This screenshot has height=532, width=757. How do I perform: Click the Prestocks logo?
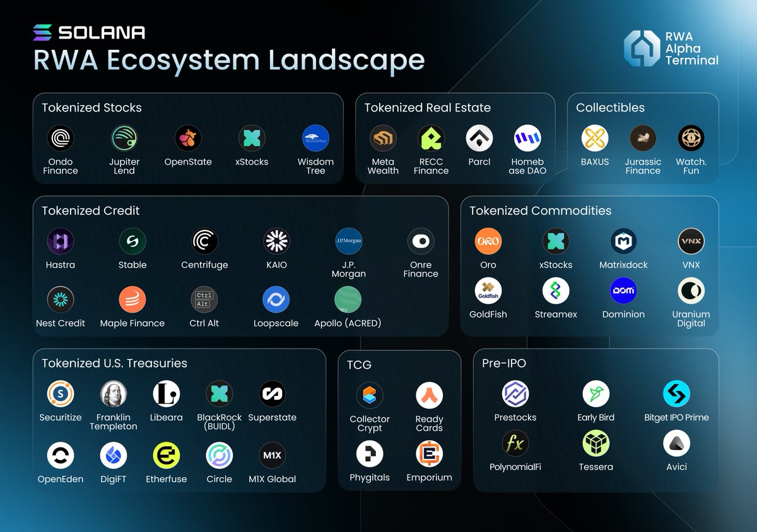click(515, 394)
